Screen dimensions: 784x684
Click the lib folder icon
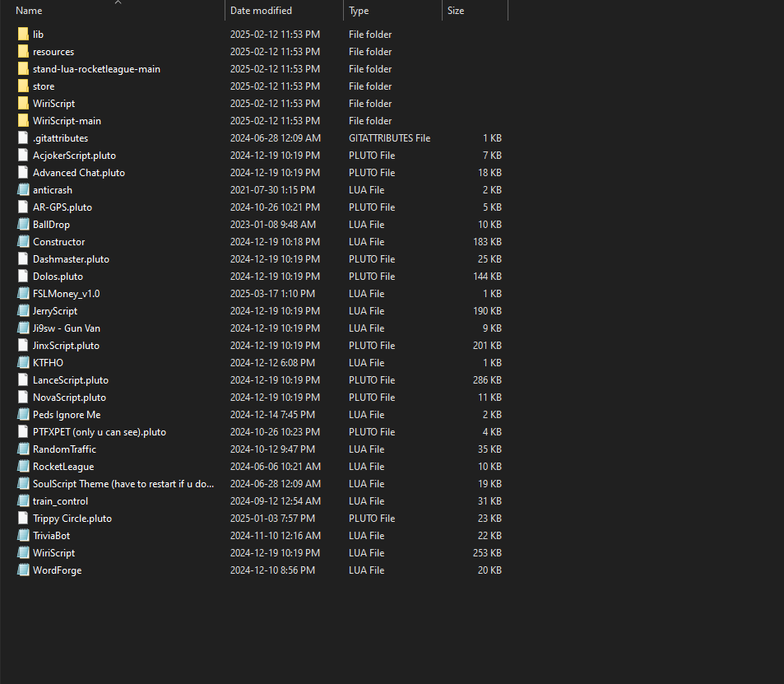click(23, 34)
